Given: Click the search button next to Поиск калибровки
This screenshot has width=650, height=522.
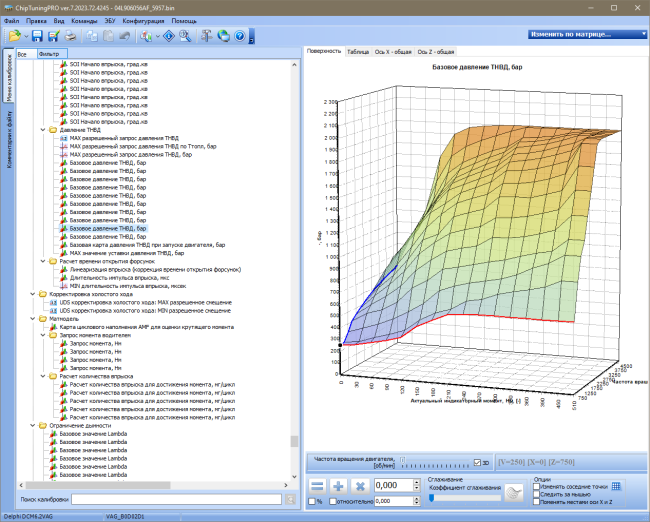Looking at the screenshot, I should coord(291,500).
